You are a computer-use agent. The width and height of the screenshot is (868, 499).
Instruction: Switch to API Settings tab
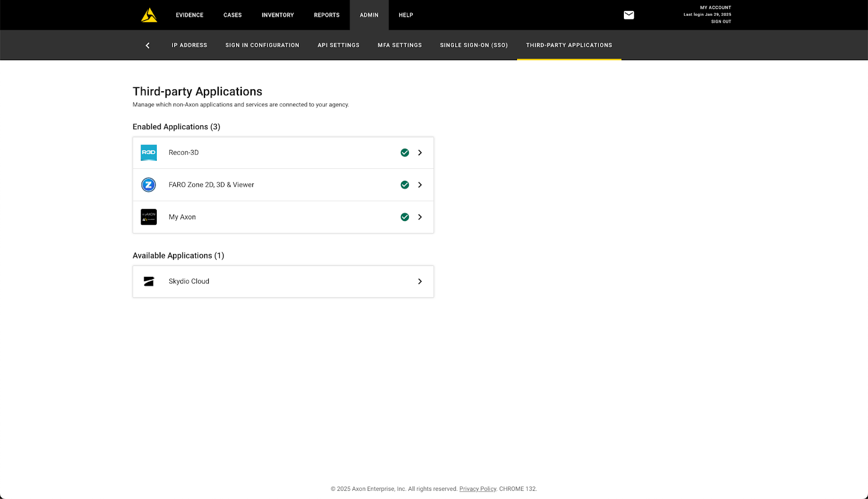pyautogui.click(x=339, y=46)
